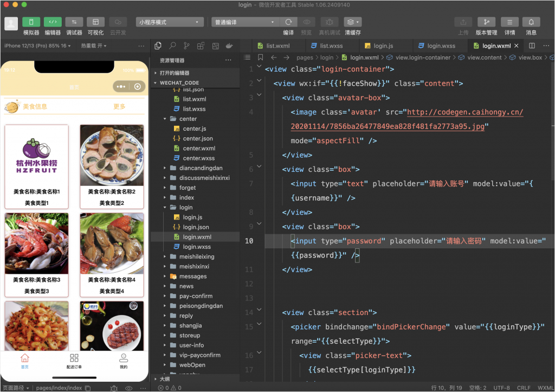Screen dimensions: 555x392
Task: Click the compile refresh icon
Action: click(x=288, y=22)
